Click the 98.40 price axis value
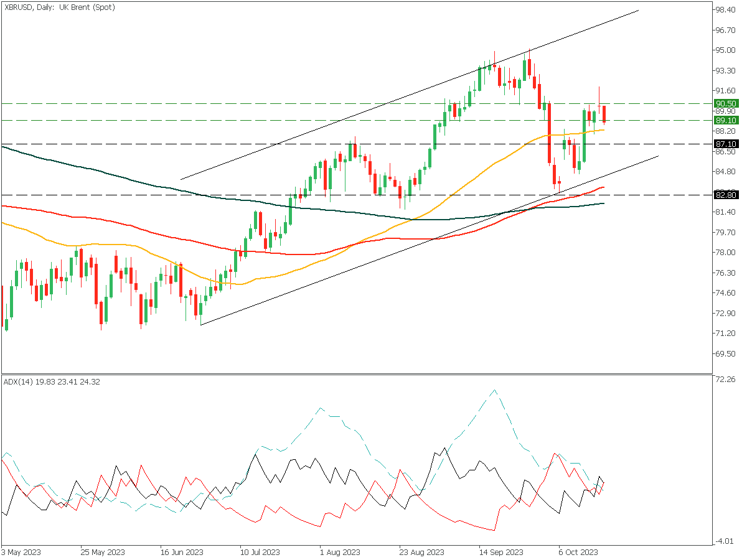The height and width of the screenshot is (560, 747). click(726, 10)
